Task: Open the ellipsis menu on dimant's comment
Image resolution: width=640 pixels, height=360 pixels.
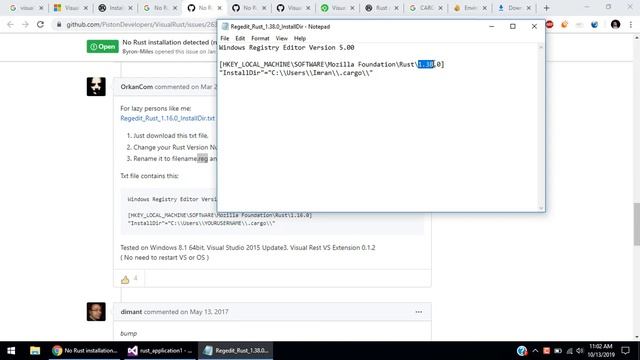Action: tap(419, 312)
